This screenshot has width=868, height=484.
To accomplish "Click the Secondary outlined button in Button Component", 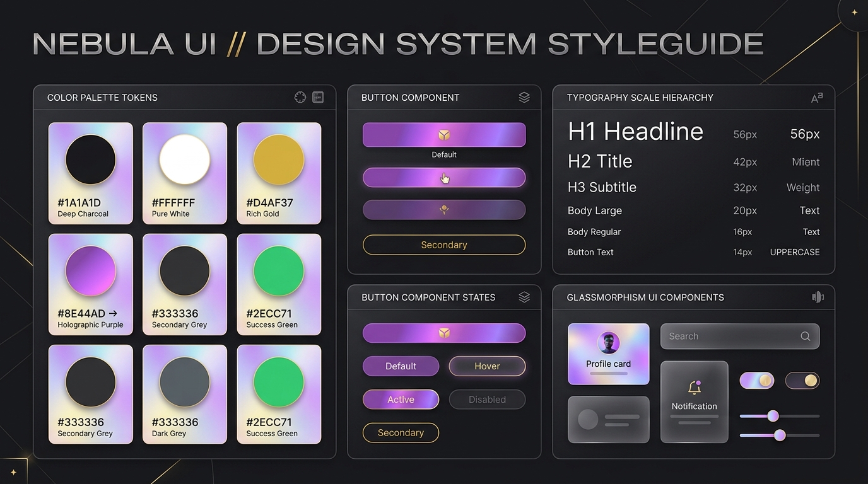I will click(444, 245).
